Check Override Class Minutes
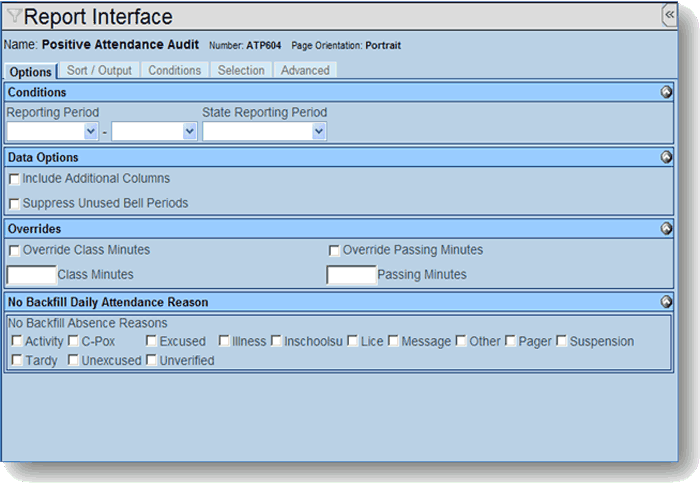Screen dimensions: 700x489 (14, 251)
